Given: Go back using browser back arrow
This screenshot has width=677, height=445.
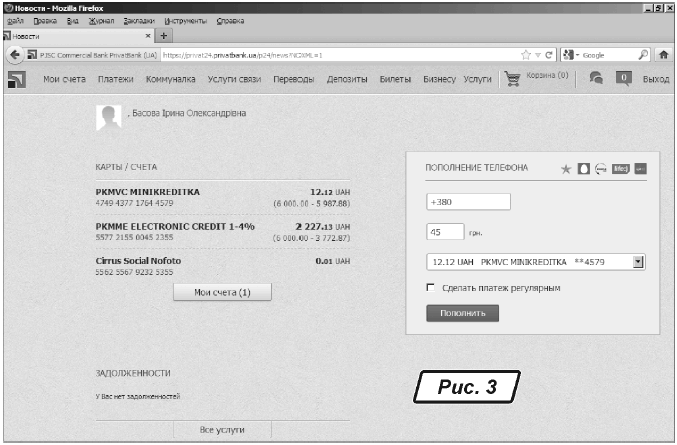Looking at the screenshot, I should [x=14, y=54].
